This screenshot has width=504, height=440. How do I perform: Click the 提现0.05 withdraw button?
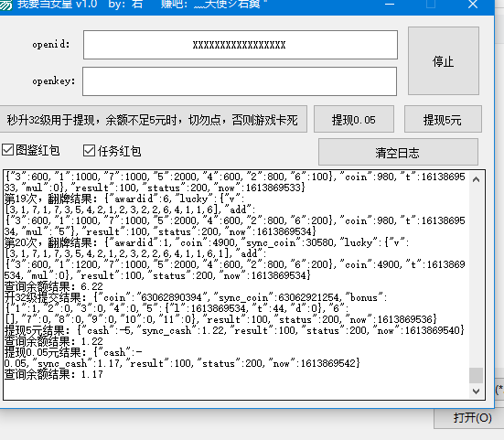coord(354,119)
